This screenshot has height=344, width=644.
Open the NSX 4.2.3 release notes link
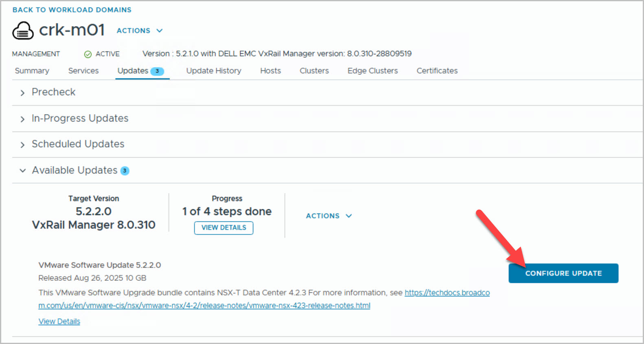click(x=264, y=299)
